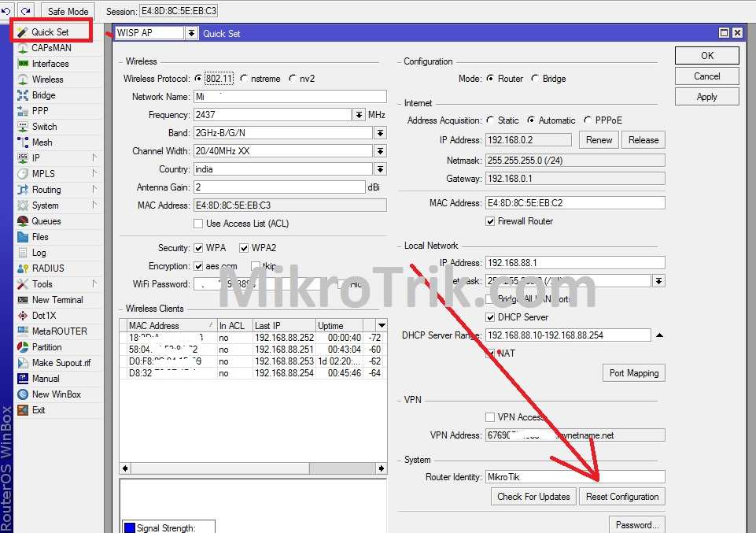Screen dimensions: 756x533
Task: Open the Bridge sidebar icon
Action: [23, 95]
